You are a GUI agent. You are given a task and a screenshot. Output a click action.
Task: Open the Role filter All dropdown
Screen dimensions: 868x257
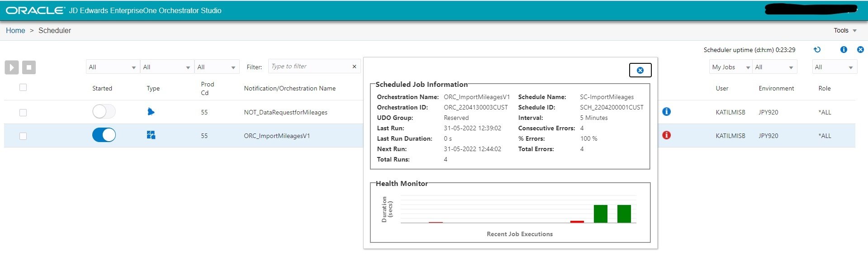pyautogui.click(x=835, y=67)
